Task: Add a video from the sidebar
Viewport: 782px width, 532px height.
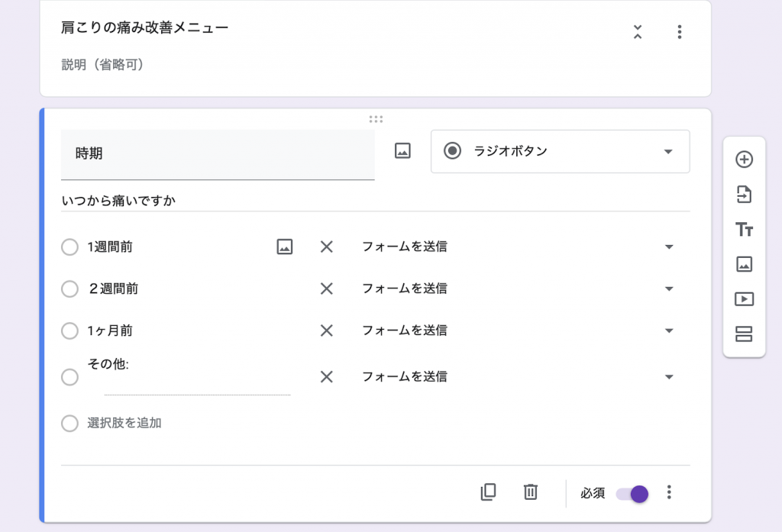Action: coord(744,299)
